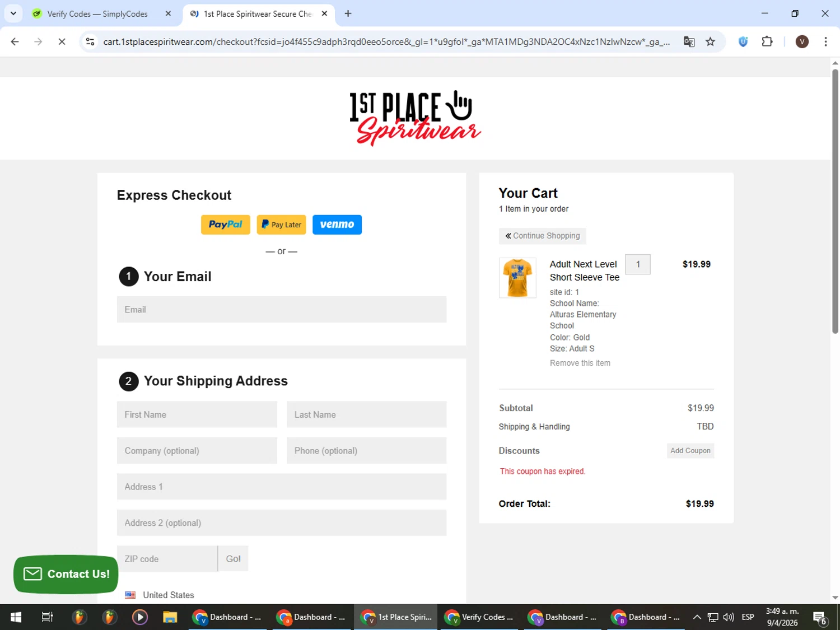Image resolution: width=840 pixels, height=630 pixels.
Task: Show hidden system tray icons
Action: coord(697,617)
